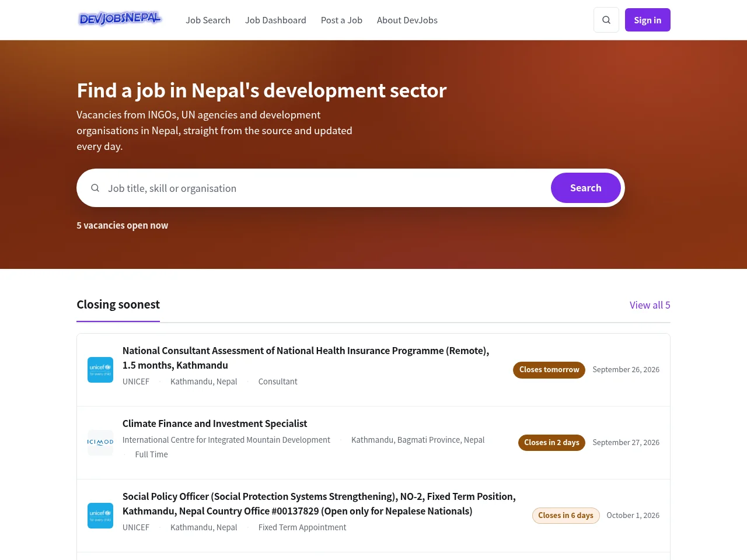This screenshot has width=747, height=560.
Task: Open the National Consultant Assessment job title
Action: 306,358
